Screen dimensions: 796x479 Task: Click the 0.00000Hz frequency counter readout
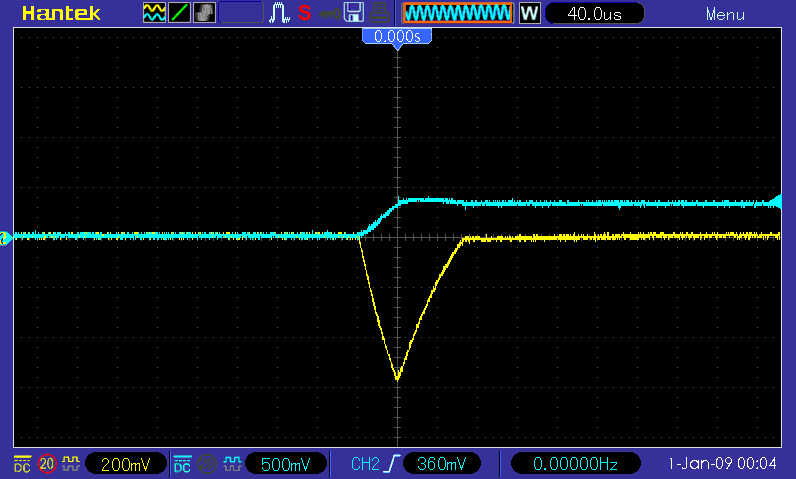(575, 464)
